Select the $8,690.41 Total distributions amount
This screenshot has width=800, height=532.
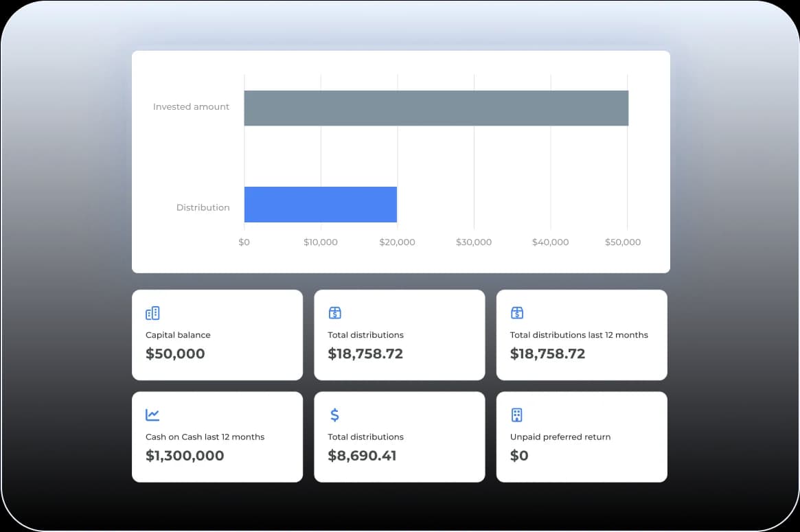362,455
